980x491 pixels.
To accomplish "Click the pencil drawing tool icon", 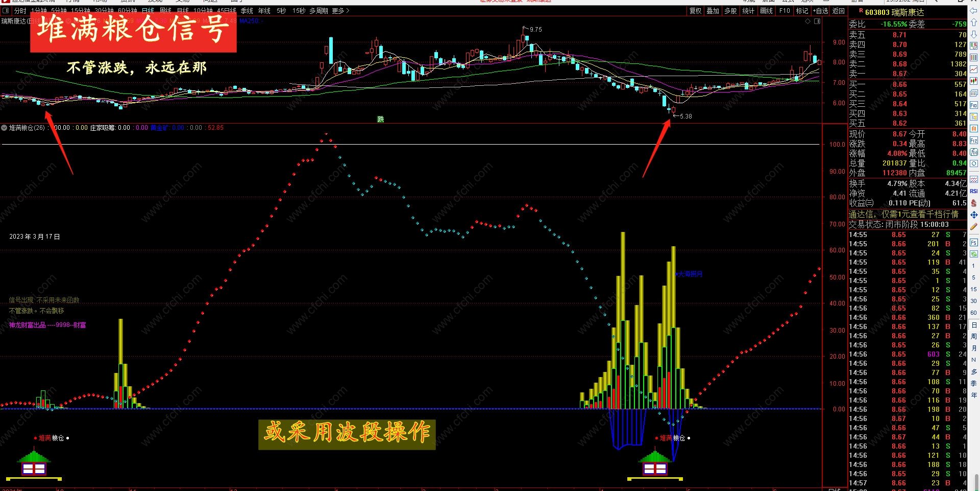I will 974,226.
